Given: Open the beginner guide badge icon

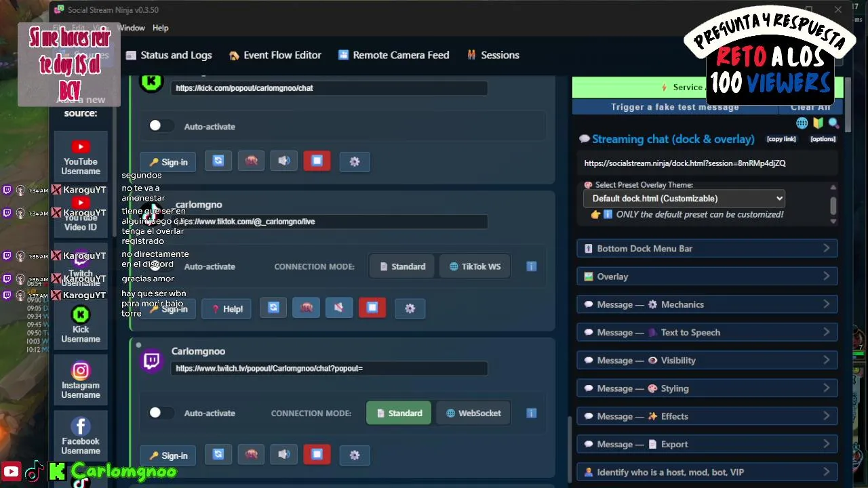Looking at the screenshot, I should 818,123.
